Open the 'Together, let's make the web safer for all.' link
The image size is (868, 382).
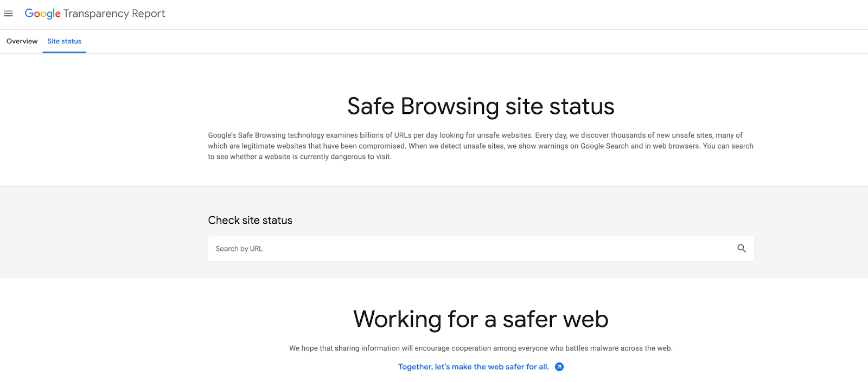[474, 367]
